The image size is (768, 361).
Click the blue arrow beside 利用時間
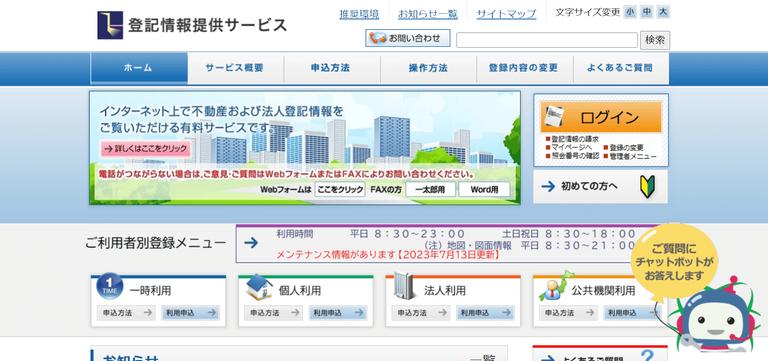251,243
